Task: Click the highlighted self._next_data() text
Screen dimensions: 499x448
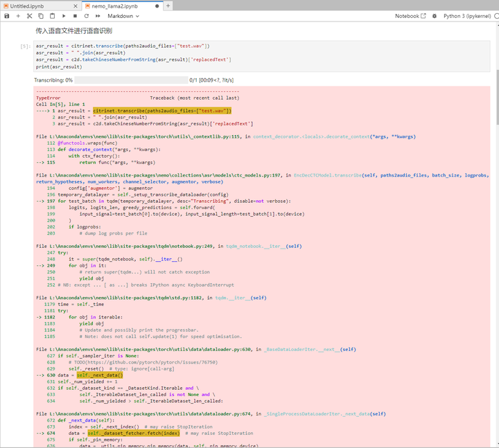Action: tap(100, 375)
